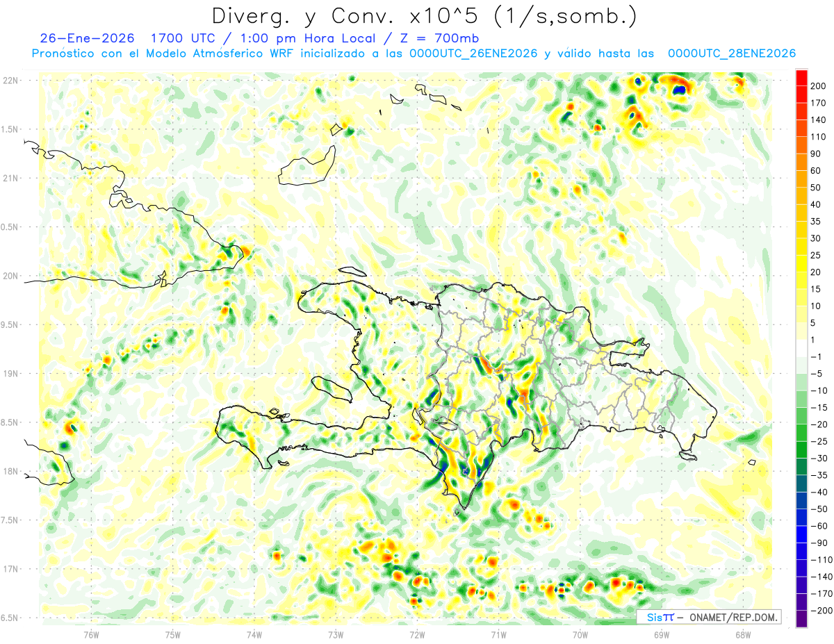Select the '26-Ene-2026' date text
The image size is (834, 644).
[x=88, y=38]
